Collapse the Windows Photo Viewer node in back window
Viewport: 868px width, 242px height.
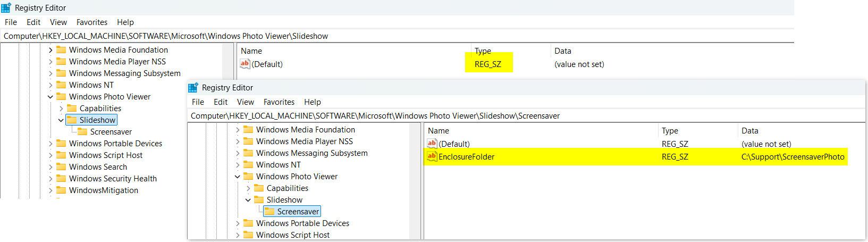pyautogui.click(x=50, y=97)
